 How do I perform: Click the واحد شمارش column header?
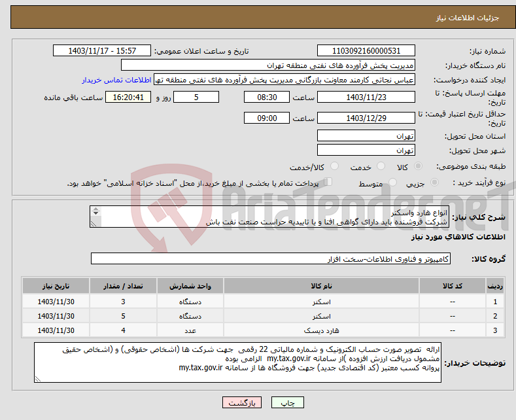pyautogui.click(x=190, y=286)
